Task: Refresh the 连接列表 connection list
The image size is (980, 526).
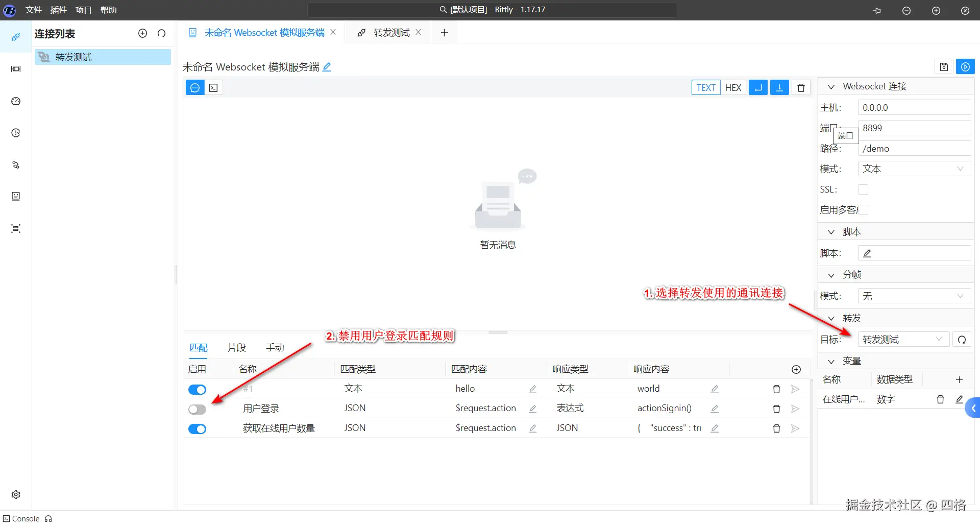Action: click(x=162, y=33)
